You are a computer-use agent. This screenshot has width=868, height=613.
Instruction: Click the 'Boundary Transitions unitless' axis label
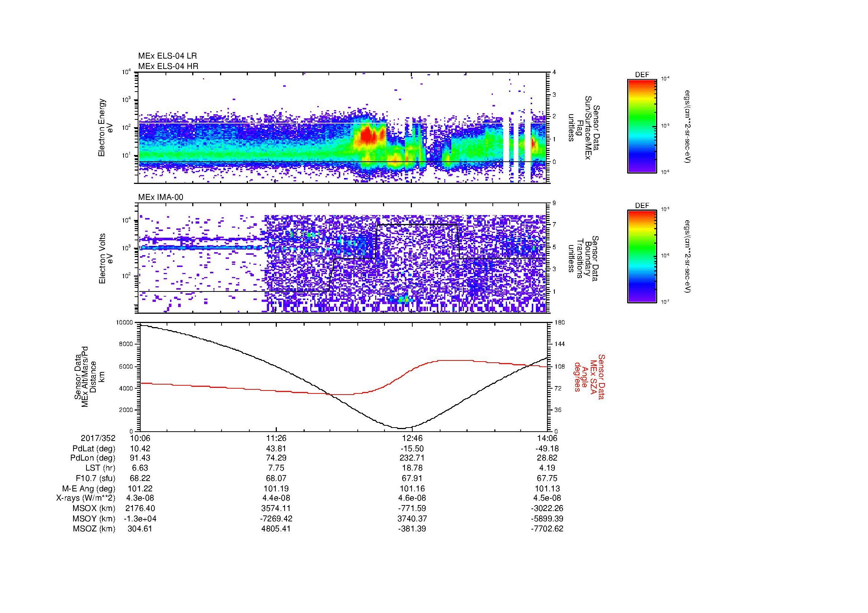click(583, 259)
